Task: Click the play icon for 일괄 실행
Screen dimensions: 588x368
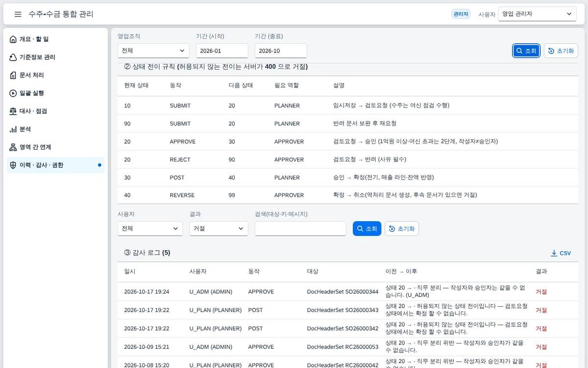Action: 13,93
